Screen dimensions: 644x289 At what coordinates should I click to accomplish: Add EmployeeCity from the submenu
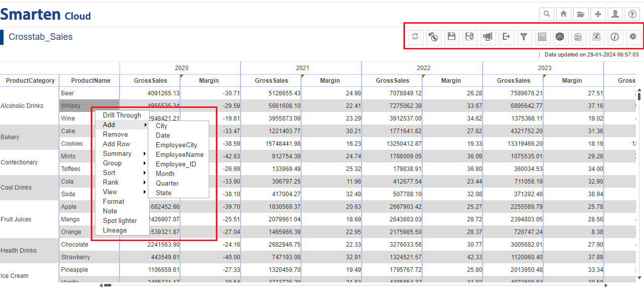[179, 145]
